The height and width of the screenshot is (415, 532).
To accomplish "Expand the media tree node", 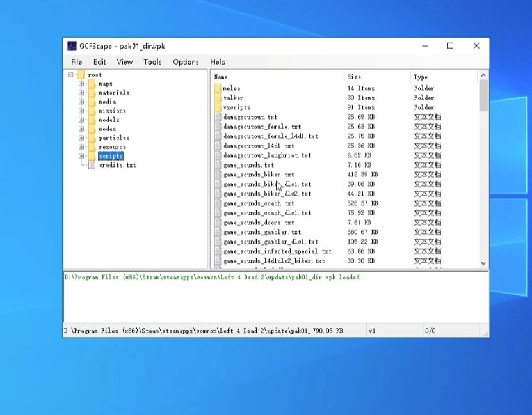I will [81, 102].
